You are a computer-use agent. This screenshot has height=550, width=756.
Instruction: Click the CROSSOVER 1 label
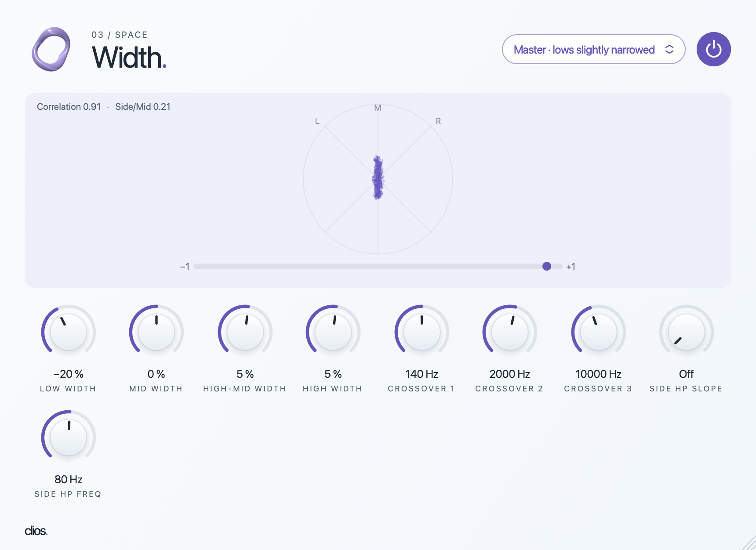[x=421, y=389]
